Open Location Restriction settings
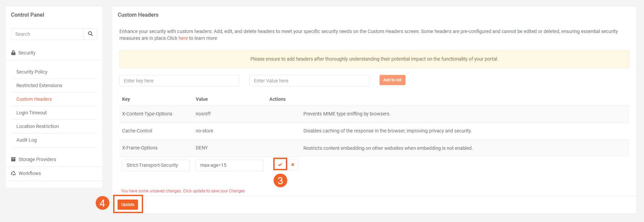The width and height of the screenshot is (644, 222). (x=37, y=126)
